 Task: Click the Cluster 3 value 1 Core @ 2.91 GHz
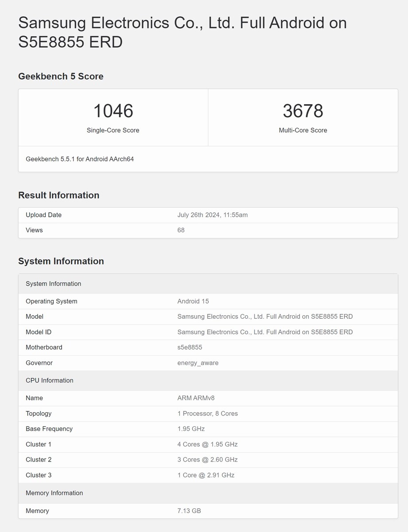click(x=206, y=475)
